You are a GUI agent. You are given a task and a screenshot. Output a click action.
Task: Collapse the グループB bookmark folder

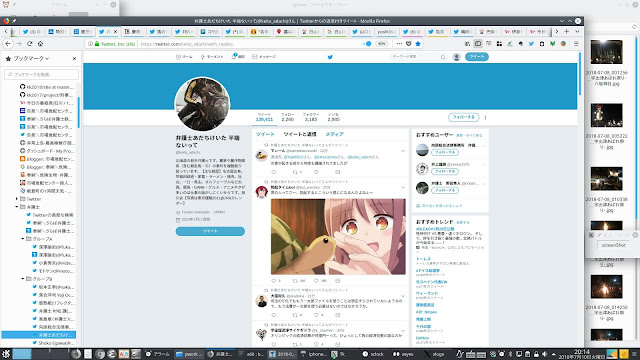tap(23, 279)
